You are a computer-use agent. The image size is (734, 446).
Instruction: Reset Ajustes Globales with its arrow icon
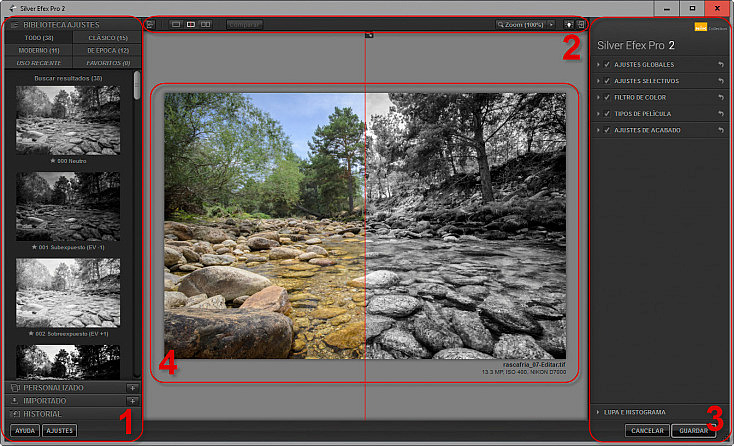[x=721, y=65]
